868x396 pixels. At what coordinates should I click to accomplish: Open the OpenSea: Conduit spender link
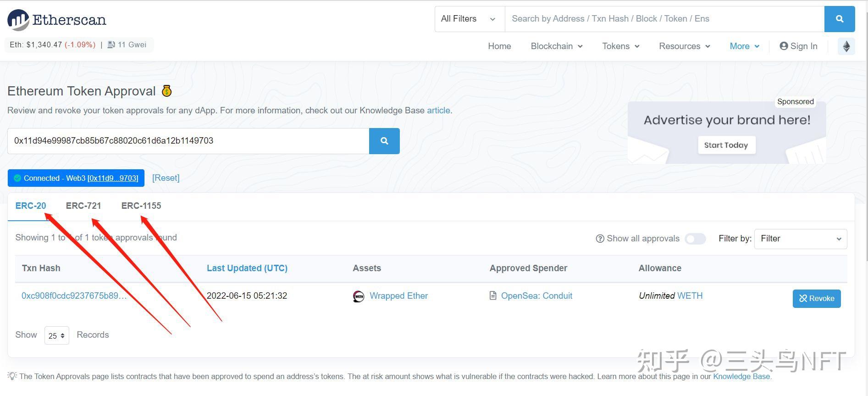[x=536, y=296]
